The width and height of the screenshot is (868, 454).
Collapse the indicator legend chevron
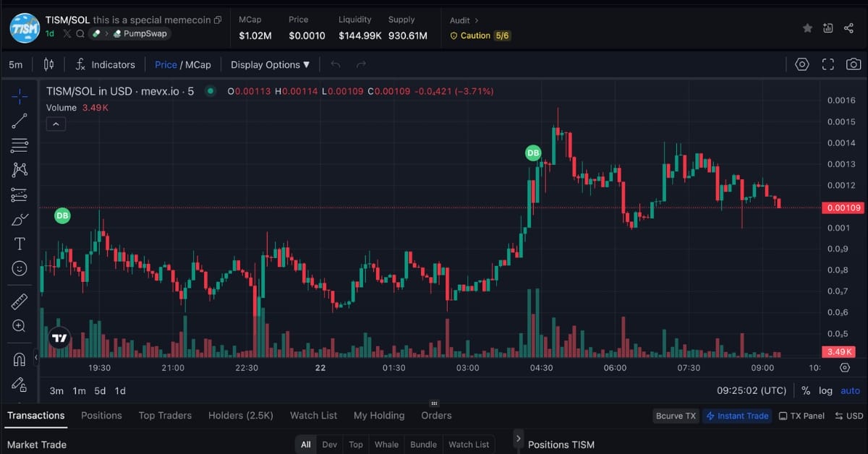point(56,124)
